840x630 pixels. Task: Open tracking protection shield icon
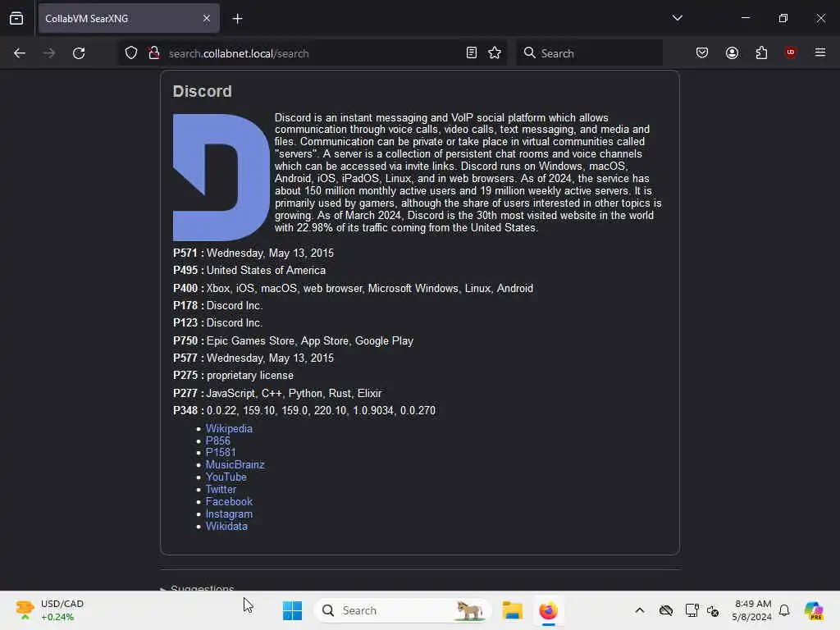coord(131,53)
